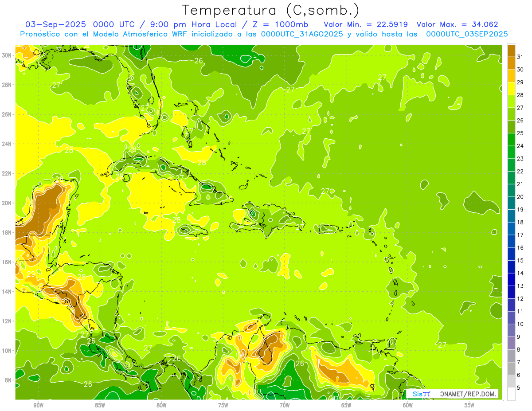Click the colorbar label '24'
532x411 pixels.
tap(520, 146)
